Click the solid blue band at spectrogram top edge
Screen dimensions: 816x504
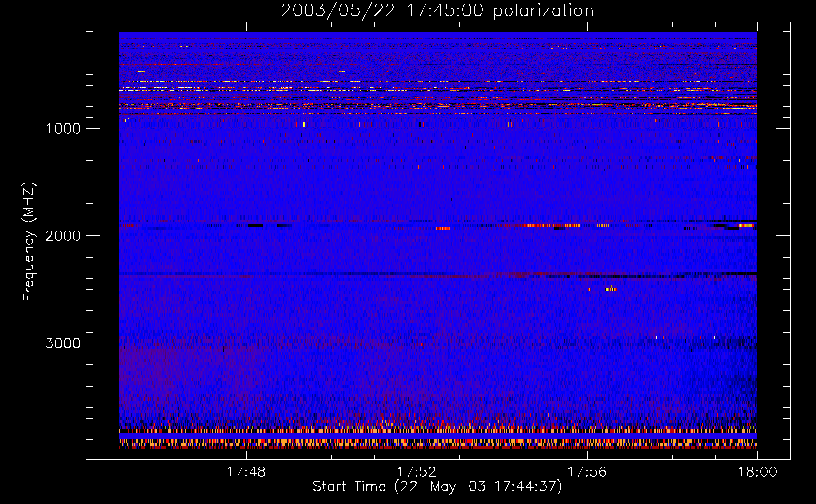click(x=438, y=35)
